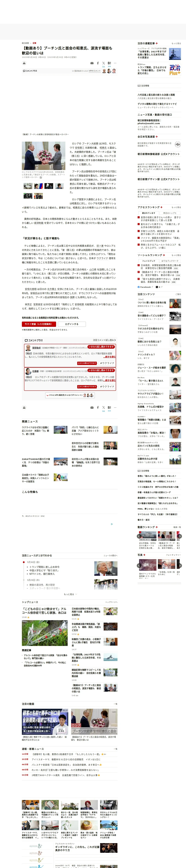
Task: Click the #ウクライナ tag on 佐藤優's comment
Action: [107, 387]
